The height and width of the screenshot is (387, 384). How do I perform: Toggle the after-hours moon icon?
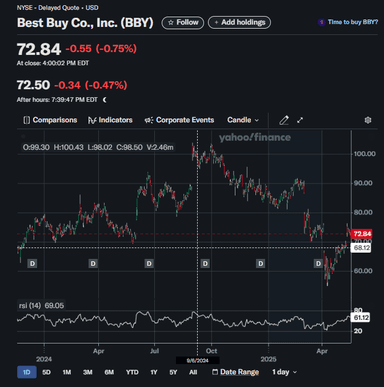105,100
